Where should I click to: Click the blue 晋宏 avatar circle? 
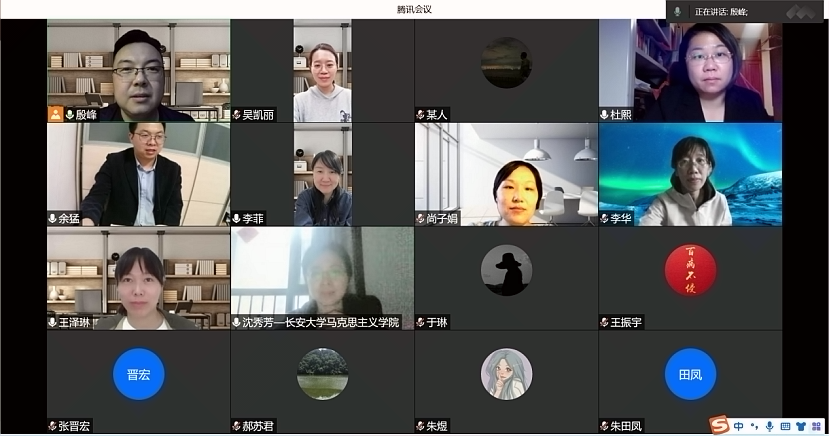tap(138, 374)
